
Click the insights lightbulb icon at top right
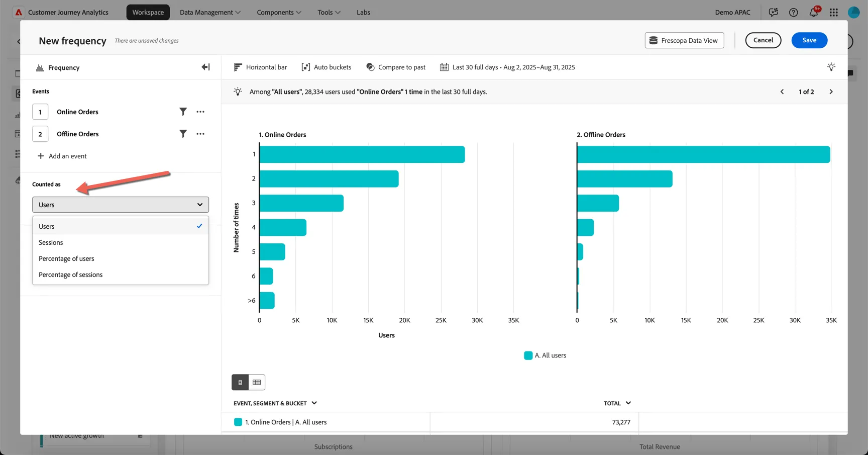point(831,67)
